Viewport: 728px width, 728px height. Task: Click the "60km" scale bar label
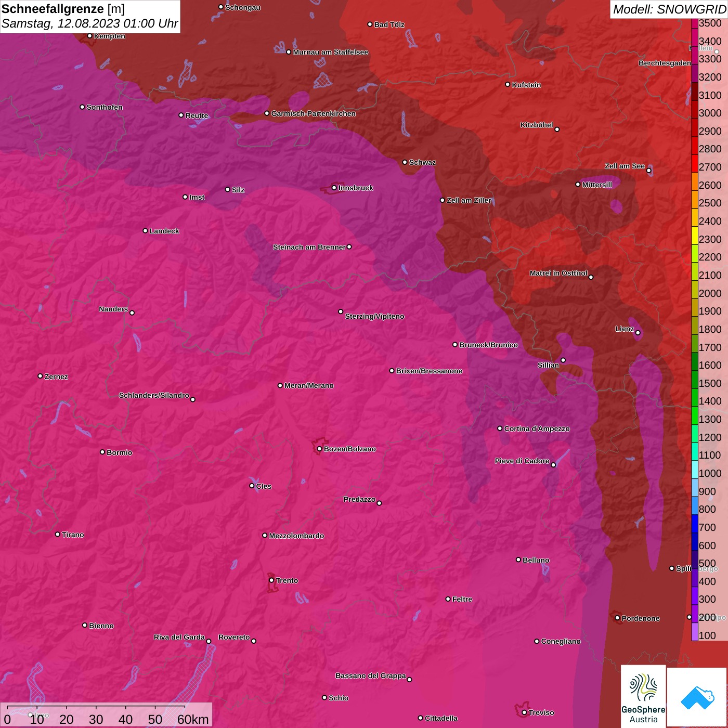(193, 719)
